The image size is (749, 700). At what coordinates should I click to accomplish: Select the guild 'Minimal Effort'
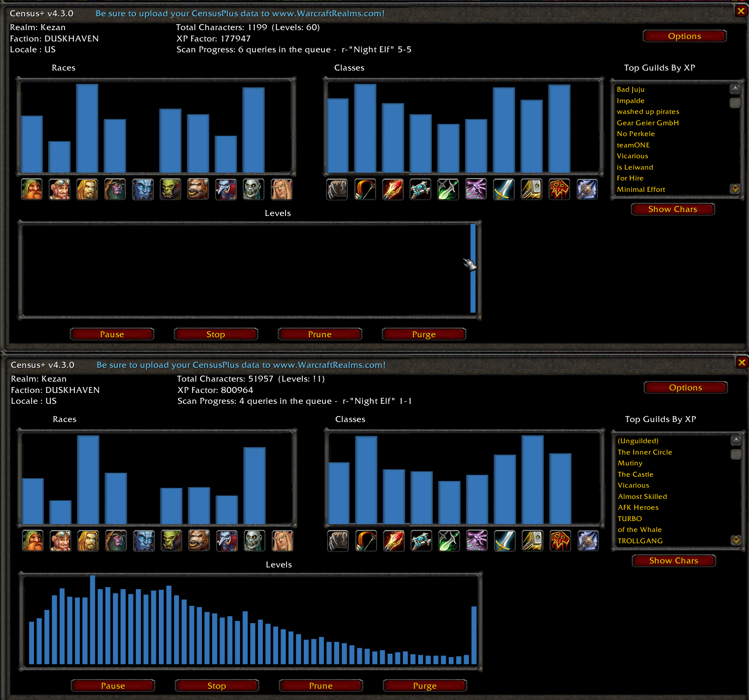641,189
